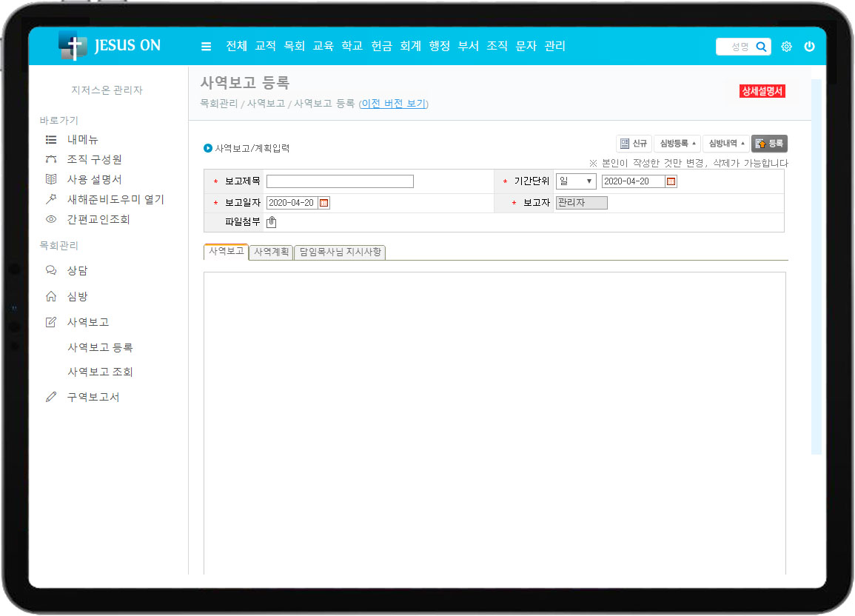Screen dimensions: 855x616
Task: Click the red 상세설명서 button
Action: [x=762, y=91]
